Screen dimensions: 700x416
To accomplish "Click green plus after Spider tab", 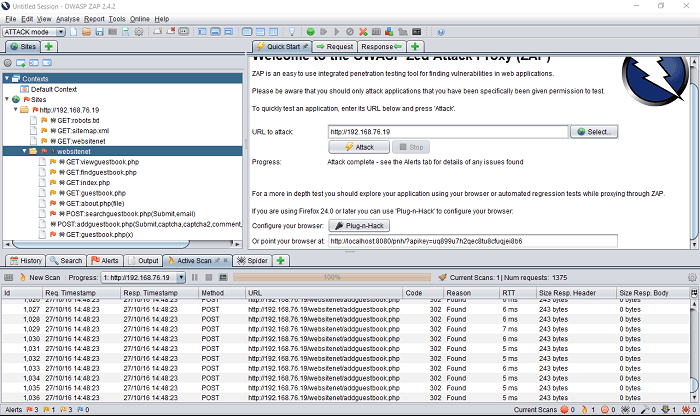I will [x=280, y=261].
